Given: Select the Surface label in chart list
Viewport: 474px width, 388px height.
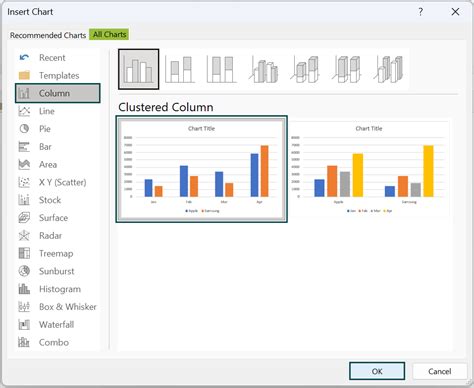Looking at the screenshot, I should pos(53,218).
